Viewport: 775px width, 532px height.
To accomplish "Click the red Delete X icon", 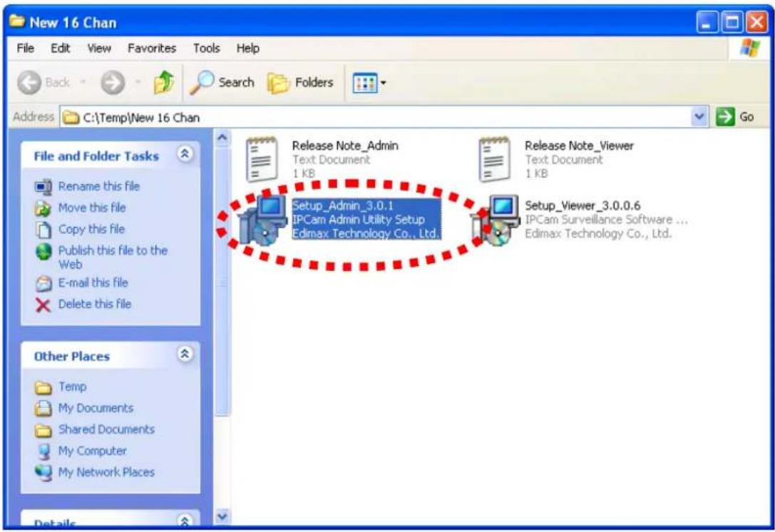I will [x=43, y=305].
